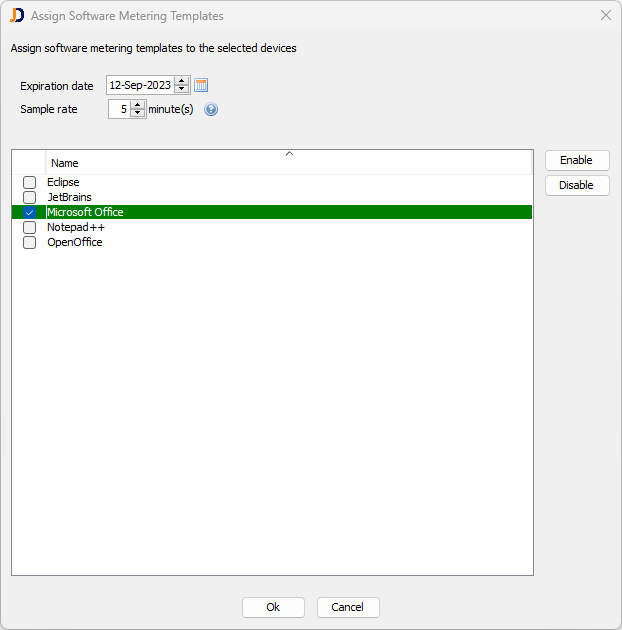The image size is (622, 630).
Task: Decrease sample rate with down arrow
Action: [x=137, y=113]
